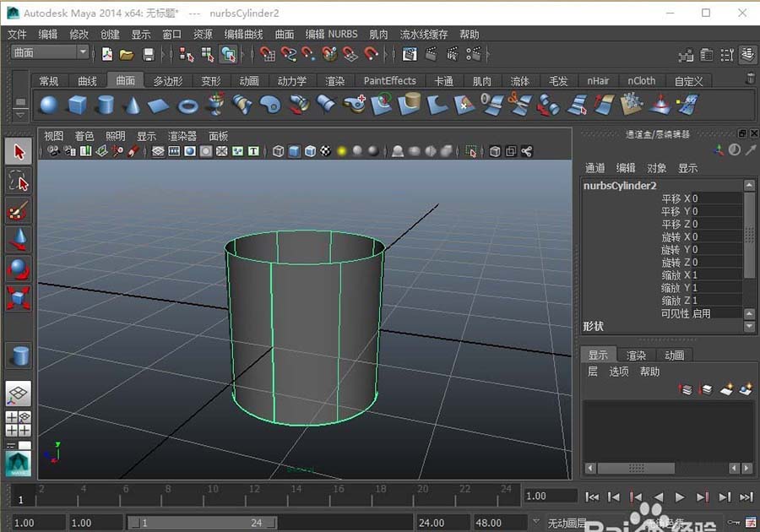Open the 编辑 NURBS menu
Image resolution: width=760 pixels, height=532 pixels.
click(331, 35)
